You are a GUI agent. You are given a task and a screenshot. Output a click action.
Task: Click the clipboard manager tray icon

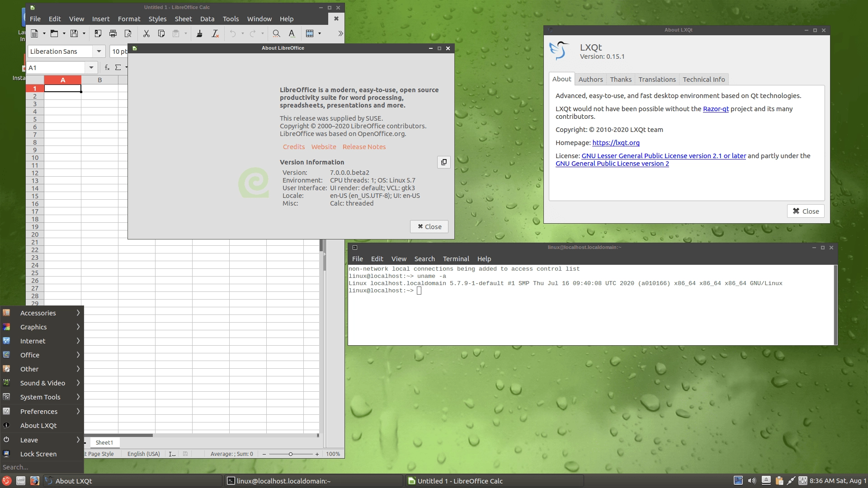point(779,481)
